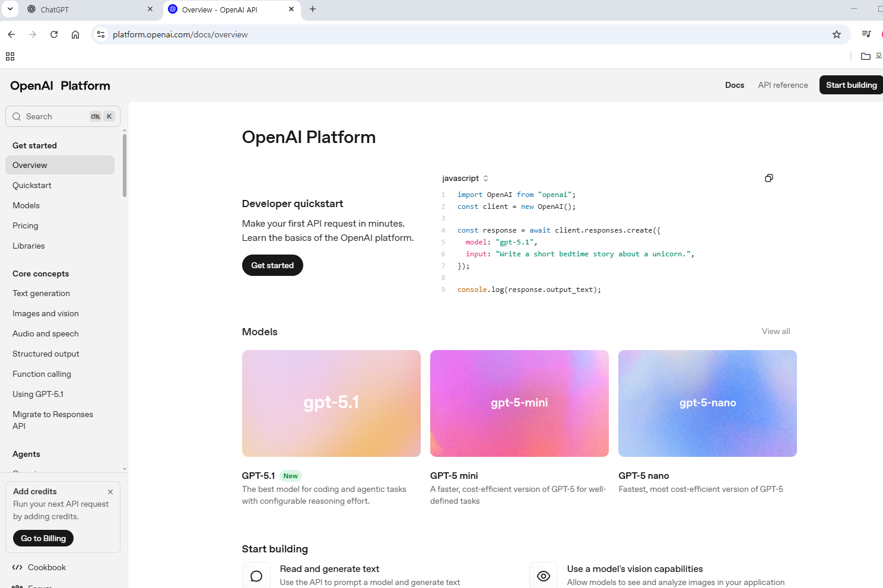Image resolution: width=883 pixels, height=588 pixels.
Task: Open Function calling docs page
Action: [x=42, y=374]
